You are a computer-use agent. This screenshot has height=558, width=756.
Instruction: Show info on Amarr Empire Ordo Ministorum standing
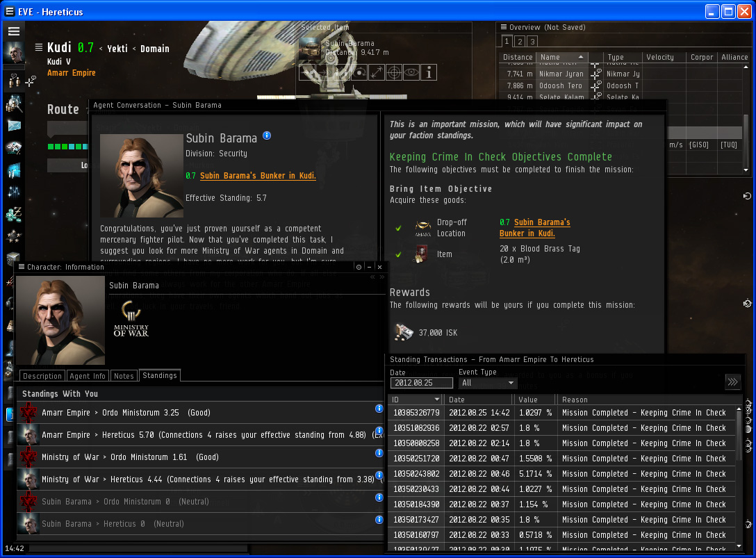[x=379, y=409]
